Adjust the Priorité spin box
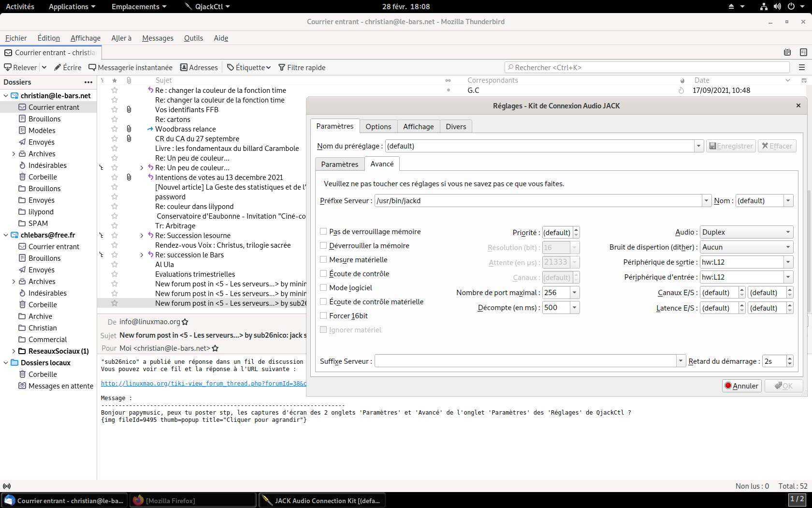 tap(561, 233)
